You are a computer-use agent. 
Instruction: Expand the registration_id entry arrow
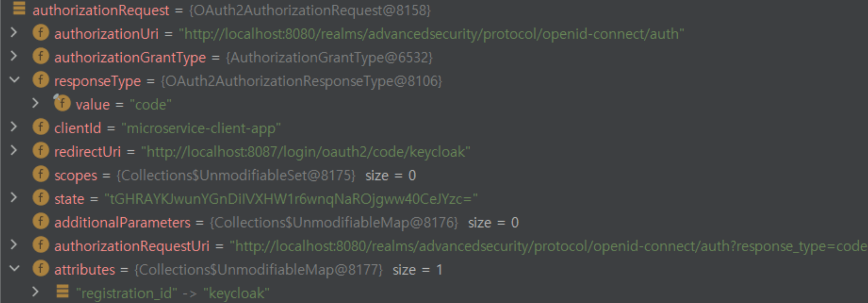[x=35, y=292]
